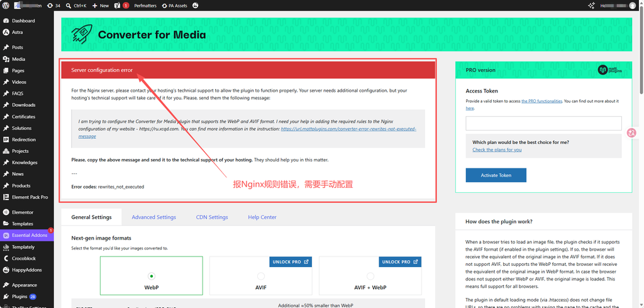Click the plus New content icon
The width and height of the screenshot is (644, 308).
pyautogui.click(x=94, y=6)
